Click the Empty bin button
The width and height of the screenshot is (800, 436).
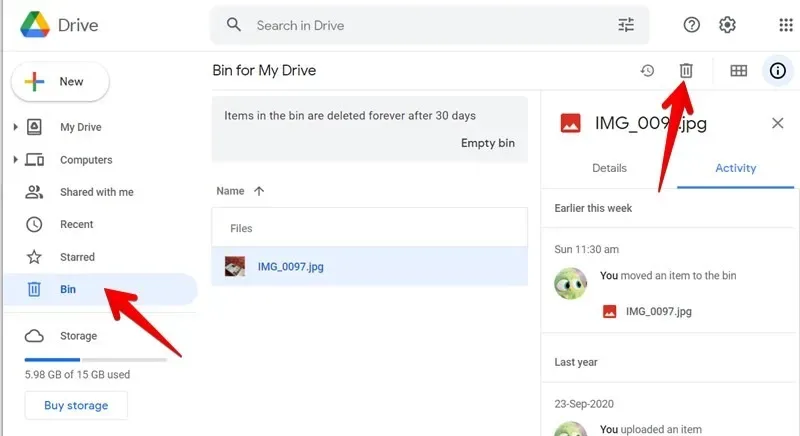tap(488, 143)
